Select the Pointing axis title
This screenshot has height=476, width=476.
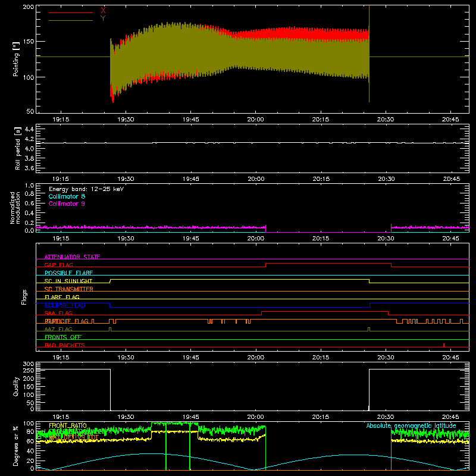tap(16, 59)
